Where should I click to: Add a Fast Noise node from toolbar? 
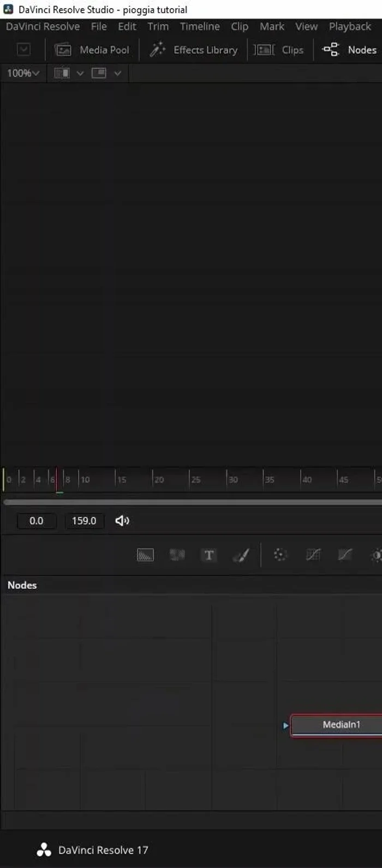coord(177,555)
